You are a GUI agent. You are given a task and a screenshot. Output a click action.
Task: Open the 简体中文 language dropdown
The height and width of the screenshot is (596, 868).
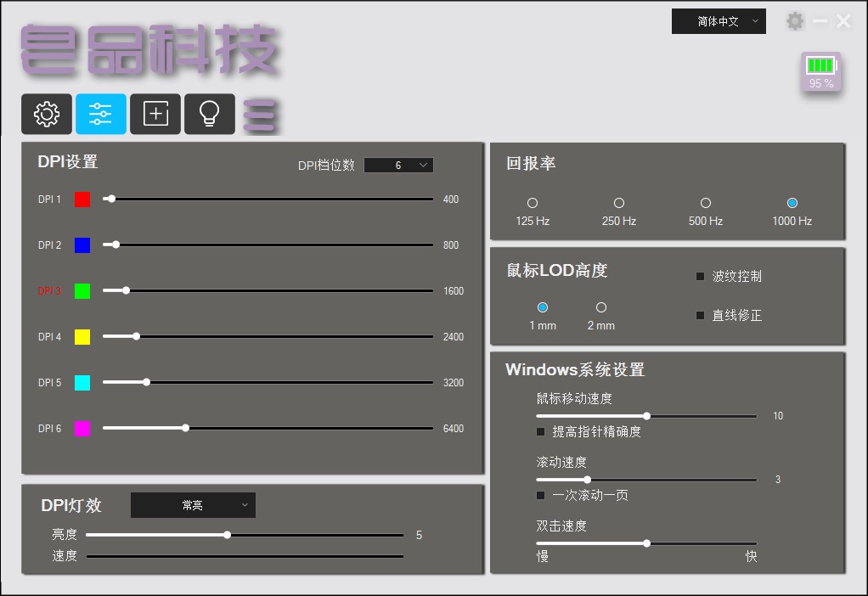(x=719, y=20)
